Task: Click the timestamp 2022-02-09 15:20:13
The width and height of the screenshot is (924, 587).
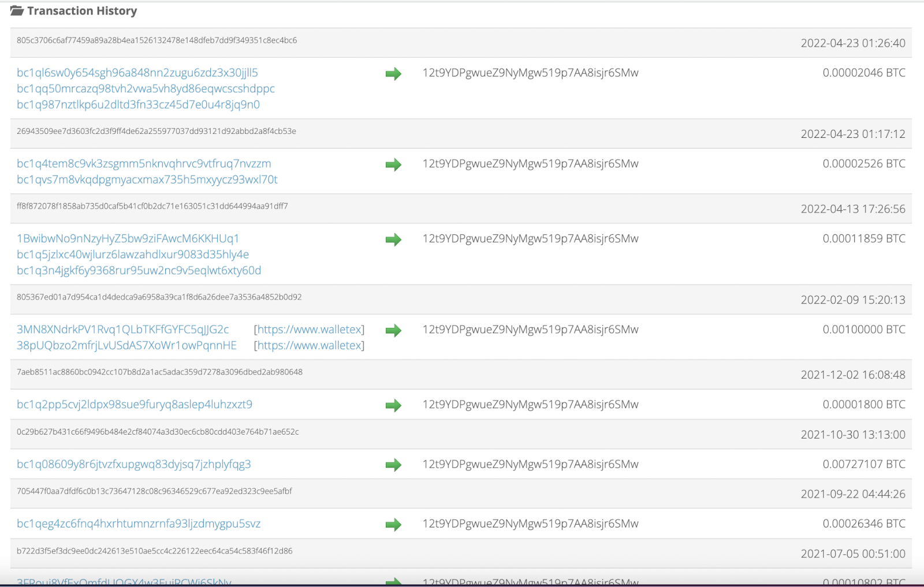Action: tap(853, 300)
